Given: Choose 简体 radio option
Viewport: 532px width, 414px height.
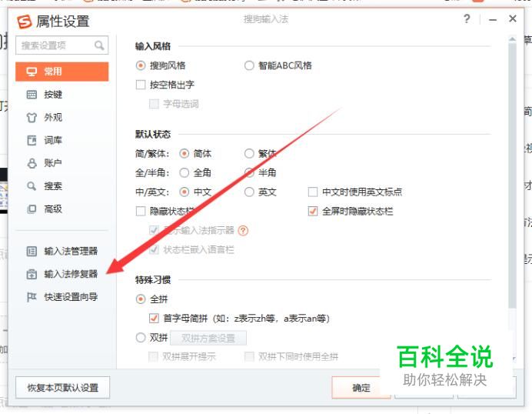Looking at the screenshot, I should (x=184, y=153).
